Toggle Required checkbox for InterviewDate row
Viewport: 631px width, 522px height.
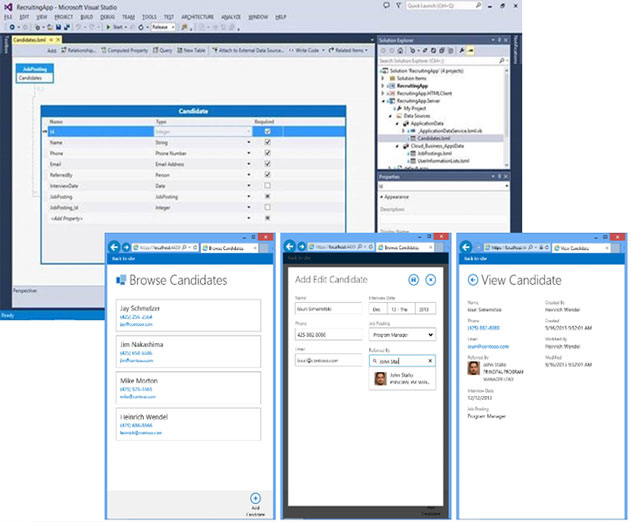tap(268, 186)
